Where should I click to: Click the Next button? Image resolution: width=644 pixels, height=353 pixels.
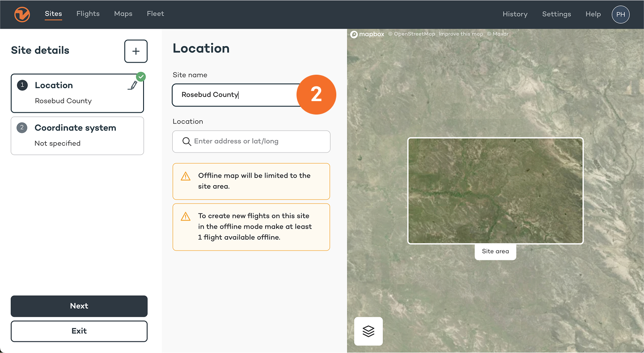[79, 306]
